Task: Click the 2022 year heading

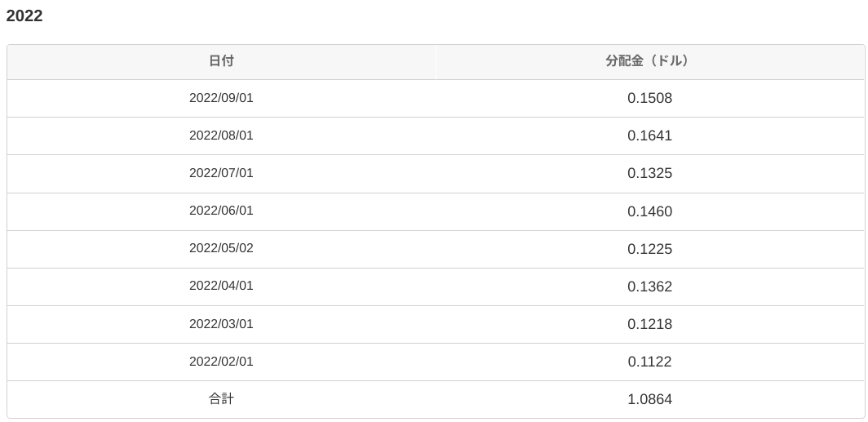Action: (24, 16)
